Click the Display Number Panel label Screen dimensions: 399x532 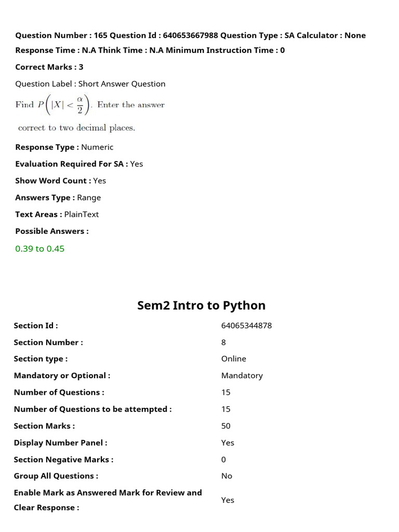click(60, 443)
